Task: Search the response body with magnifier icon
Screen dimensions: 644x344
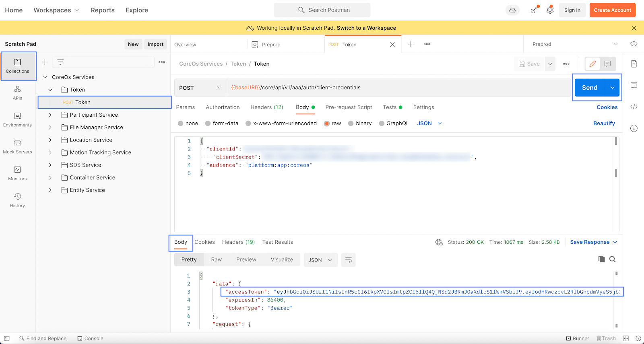Action: 613,260
